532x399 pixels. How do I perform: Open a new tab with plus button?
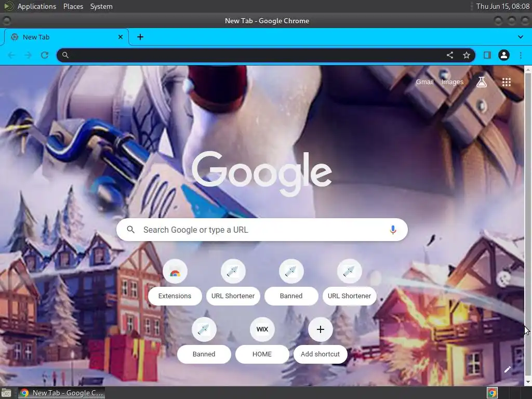(x=140, y=37)
